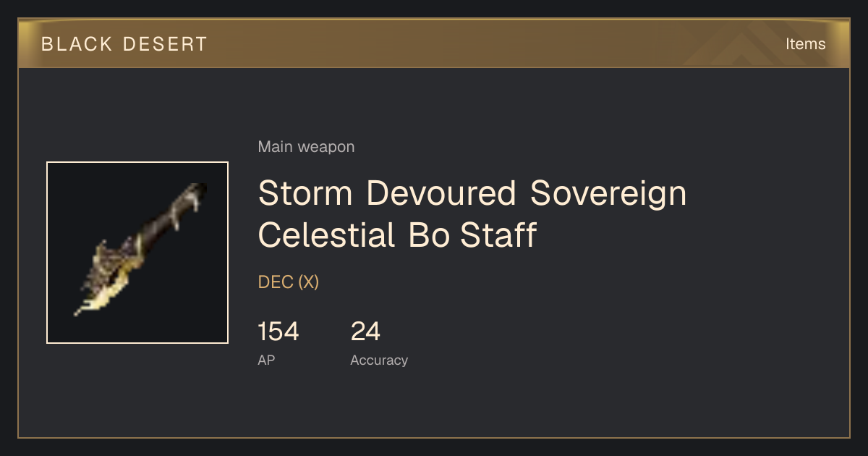Click the words Storm Devoured in title

tap(387, 193)
